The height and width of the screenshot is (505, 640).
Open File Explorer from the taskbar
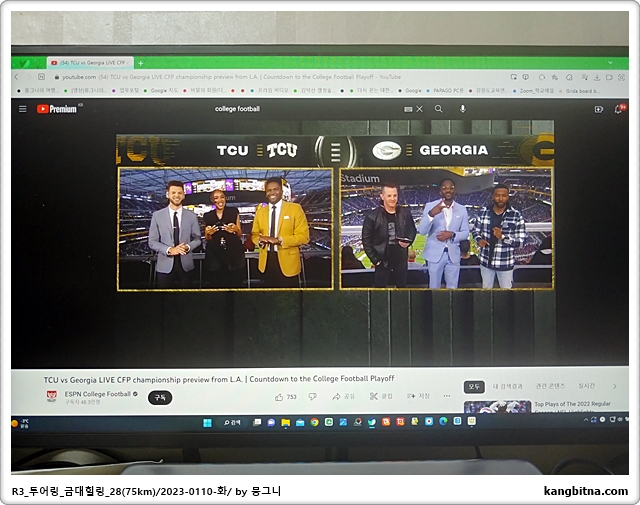[285, 422]
